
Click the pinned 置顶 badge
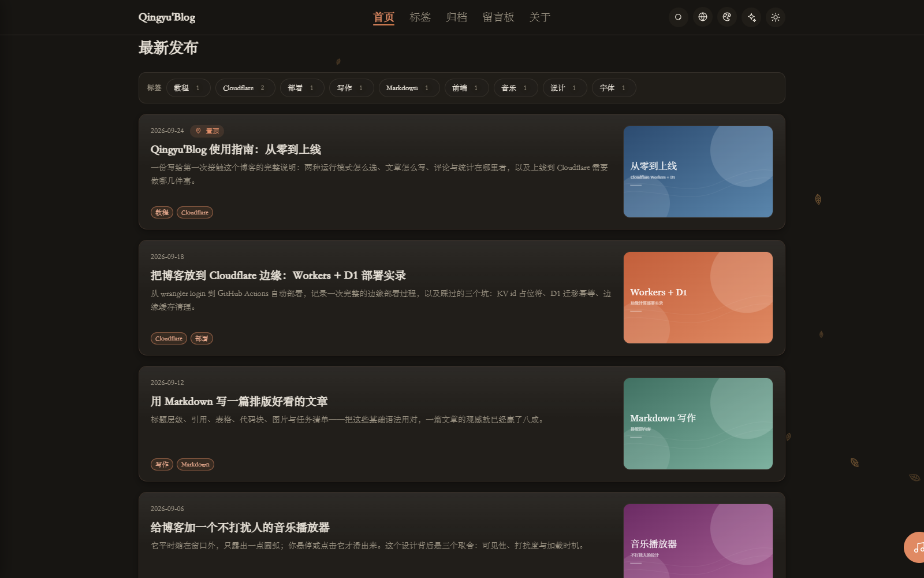[x=207, y=131]
